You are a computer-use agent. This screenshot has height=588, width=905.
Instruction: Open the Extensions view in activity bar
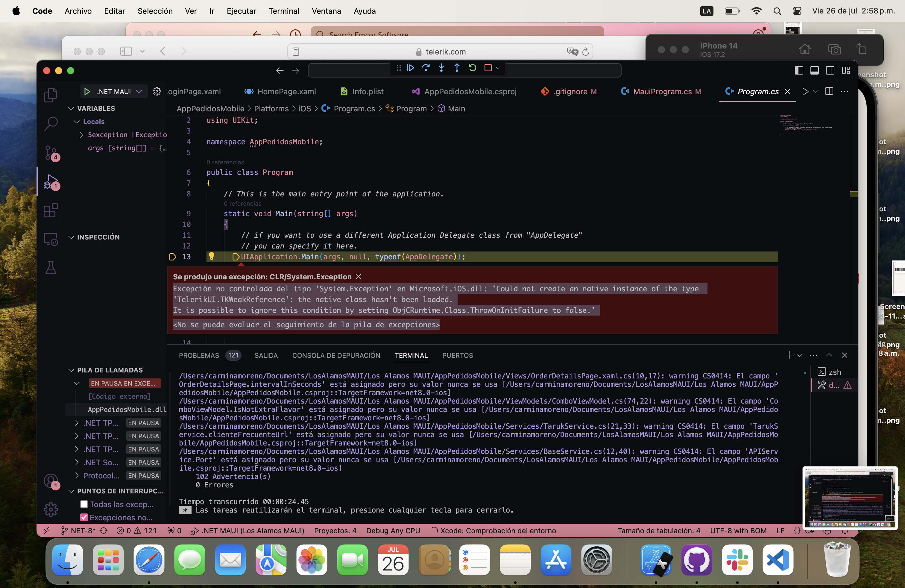[x=51, y=210]
